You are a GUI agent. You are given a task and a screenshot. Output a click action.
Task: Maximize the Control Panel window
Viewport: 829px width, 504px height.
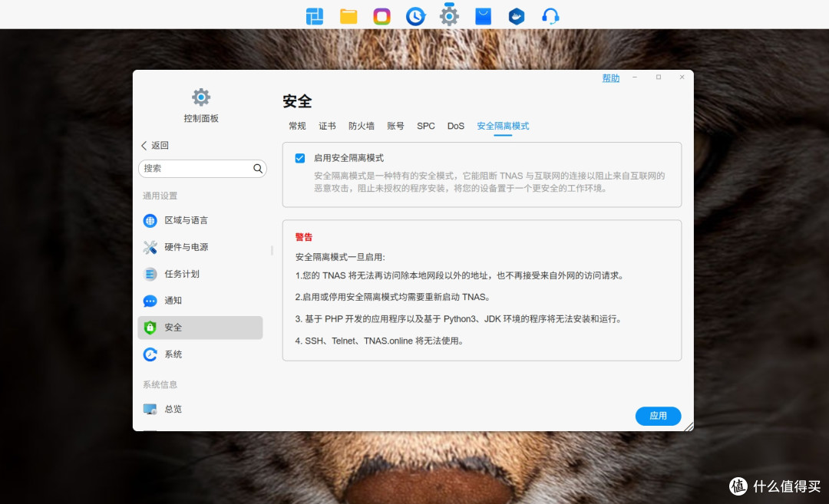tap(659, 77)
